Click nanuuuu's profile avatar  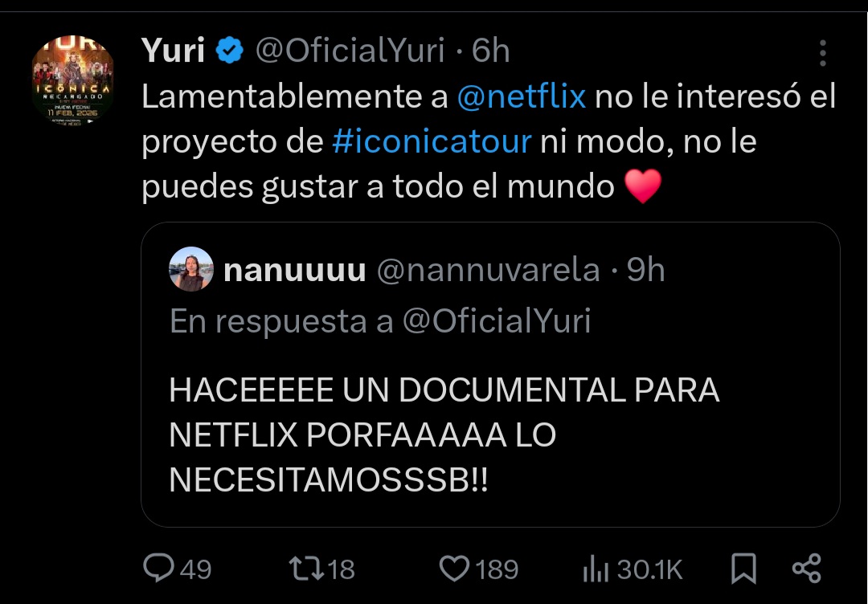click(191, 269)
